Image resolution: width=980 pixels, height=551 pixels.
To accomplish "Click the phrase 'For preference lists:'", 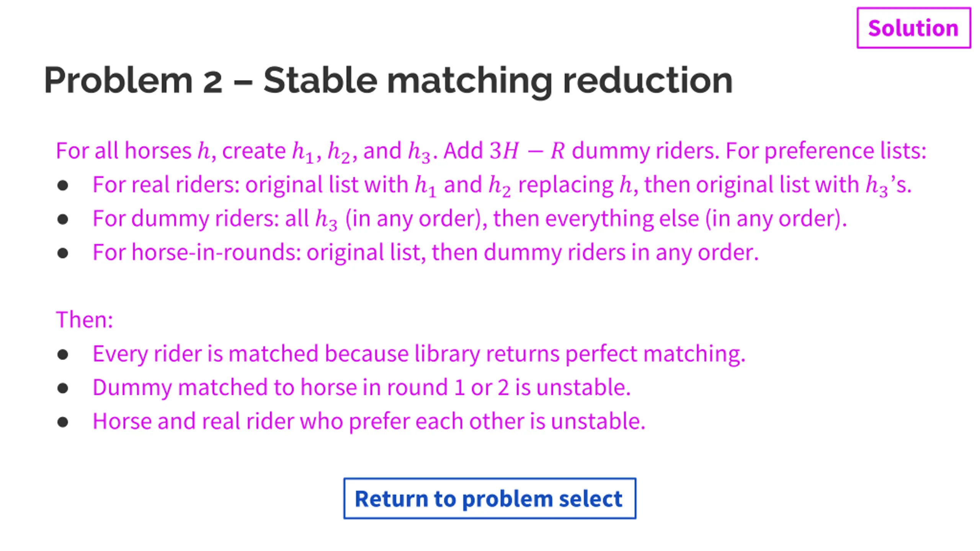I will coord(826,151).
